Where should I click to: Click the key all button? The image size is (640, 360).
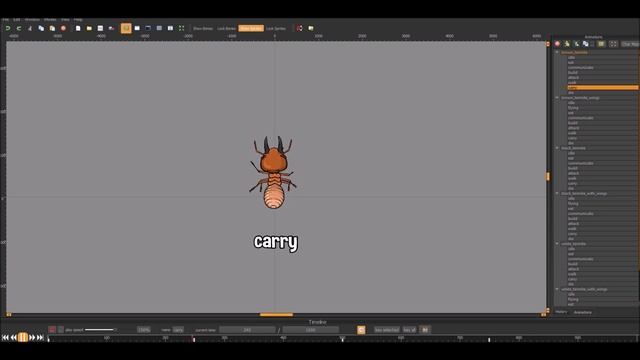(409, 330)
